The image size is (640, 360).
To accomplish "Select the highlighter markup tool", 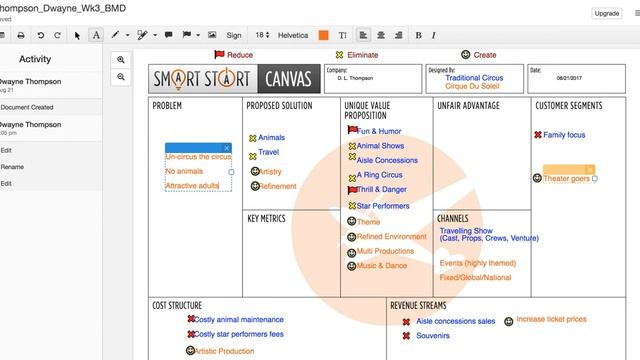I will pos(142,35).
